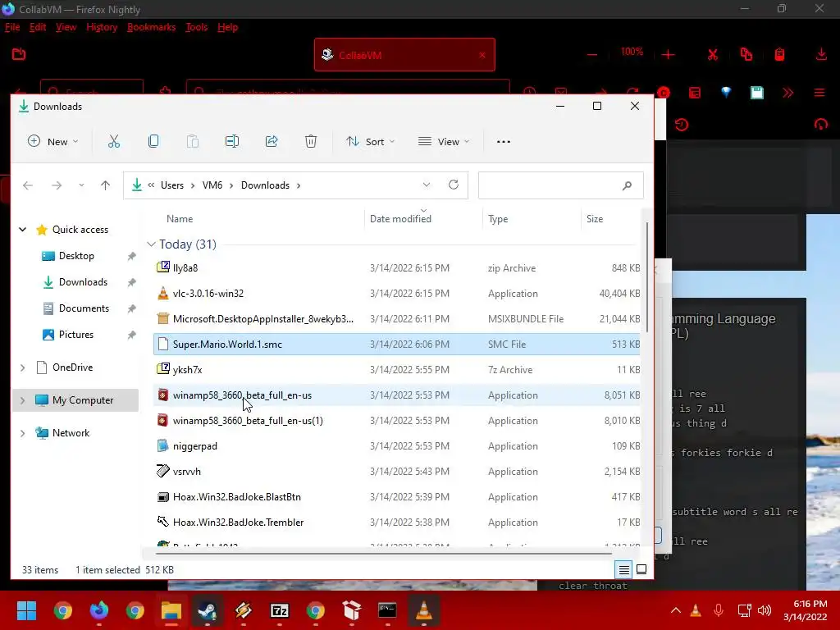Viewport: 840px width, 630px height.
Task: Click Firefox download arrow icon
Action: click(821, 54)
